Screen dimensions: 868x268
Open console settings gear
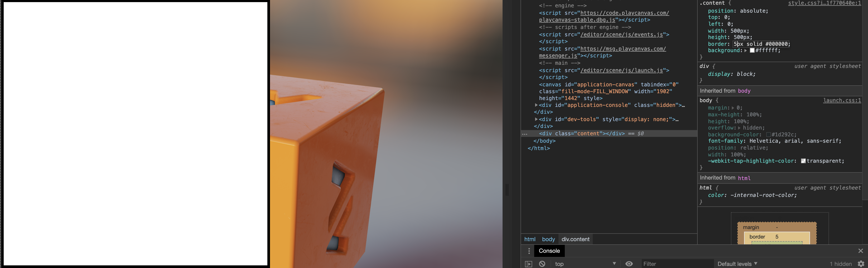click(861, 264)
